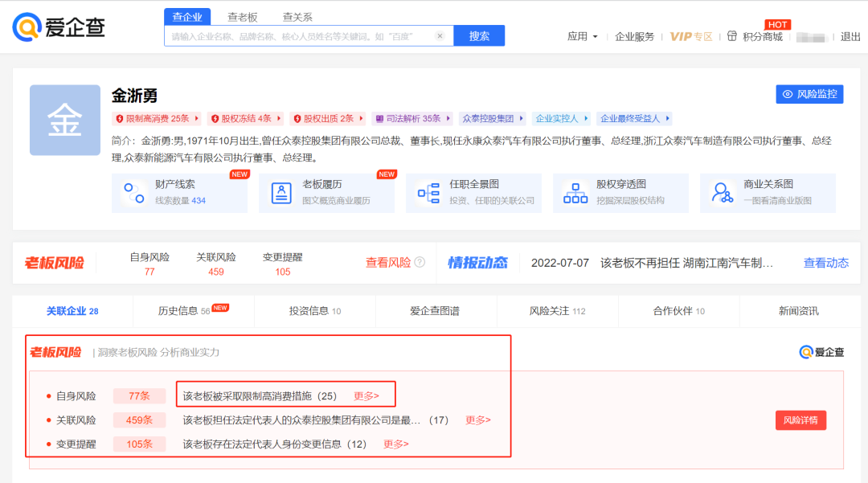Select 关联企业 28 tab
Viewport: 868px width, 483px height.
coord(72,311)
